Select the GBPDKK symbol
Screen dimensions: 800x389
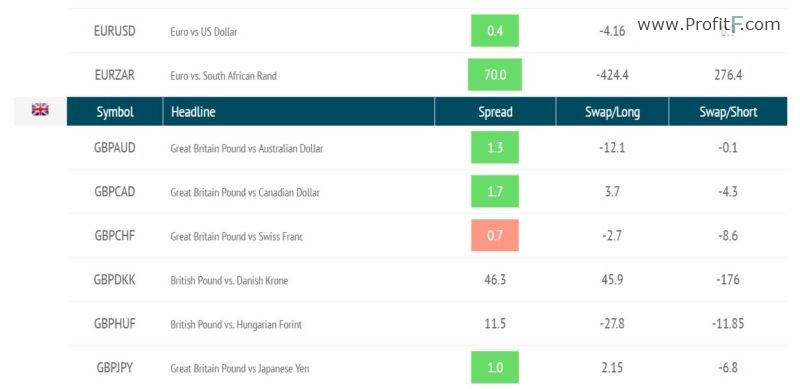point(115,280)
